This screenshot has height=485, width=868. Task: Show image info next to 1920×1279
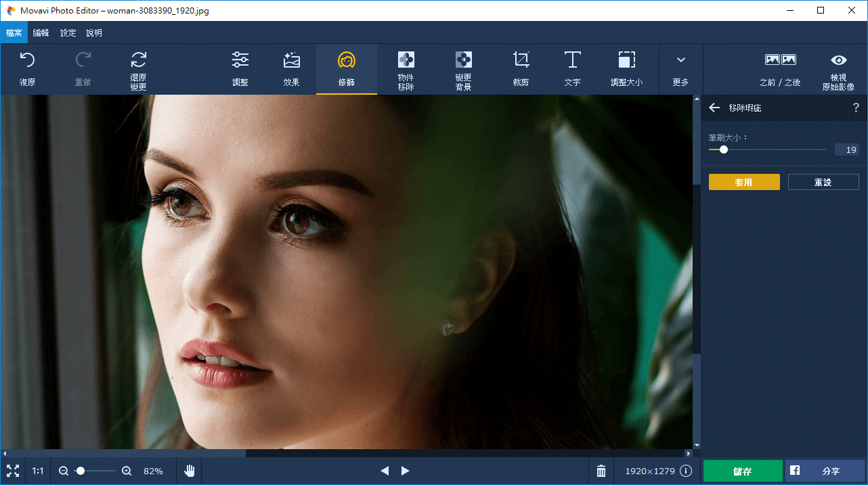686,471
